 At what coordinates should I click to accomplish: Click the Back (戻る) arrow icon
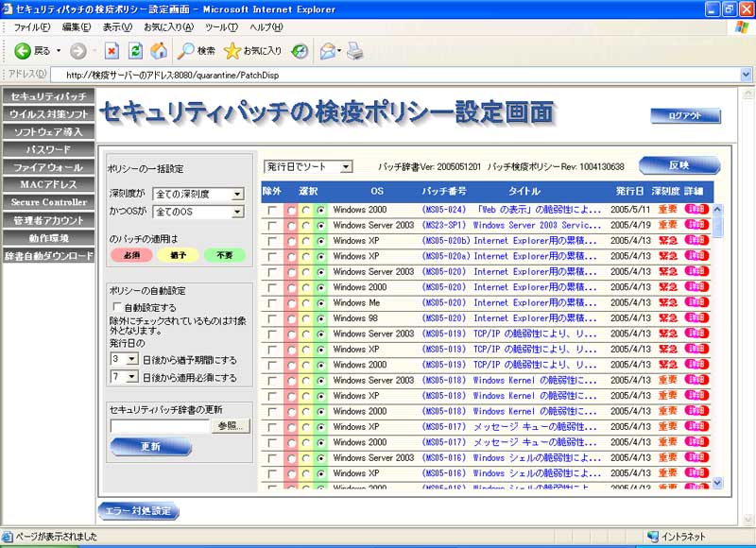point(22,51)
